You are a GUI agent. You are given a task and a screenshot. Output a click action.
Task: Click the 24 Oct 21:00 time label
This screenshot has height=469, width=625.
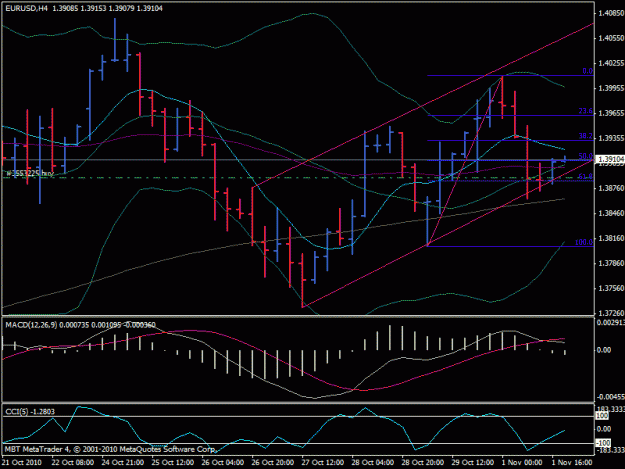(123, 463)
